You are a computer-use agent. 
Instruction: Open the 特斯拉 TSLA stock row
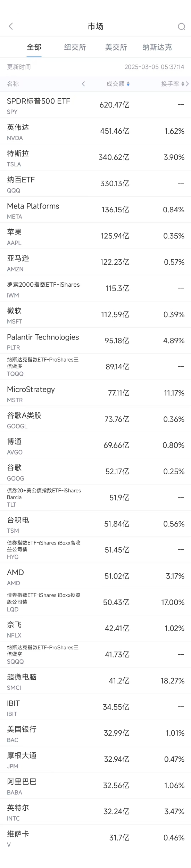coord(95,157)
